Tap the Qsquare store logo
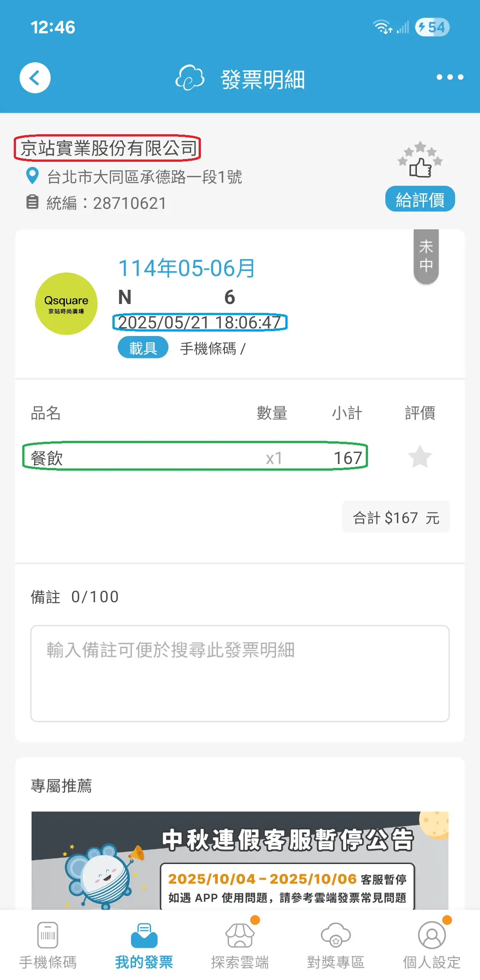The height and width of the screenshot is (980, 480). tap(66, 304)
